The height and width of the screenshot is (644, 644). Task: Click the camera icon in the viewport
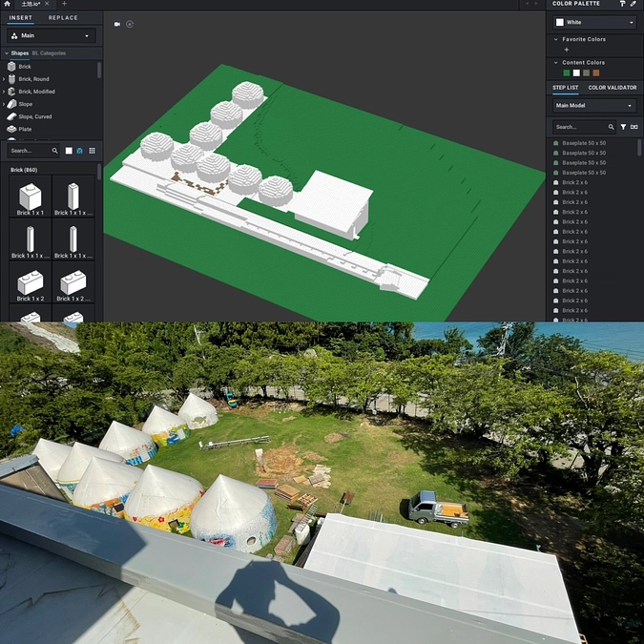(x=117, y=24)
